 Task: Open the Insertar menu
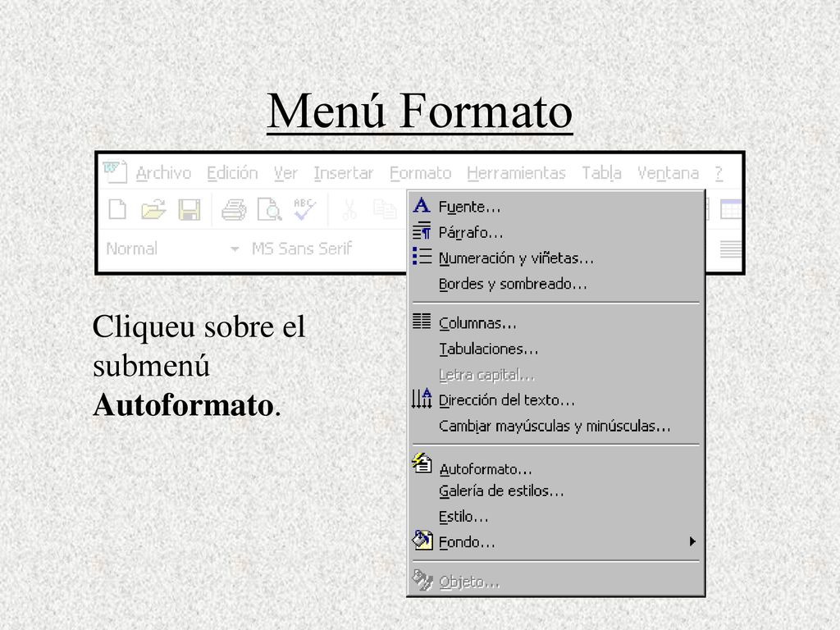coord(344,173)
